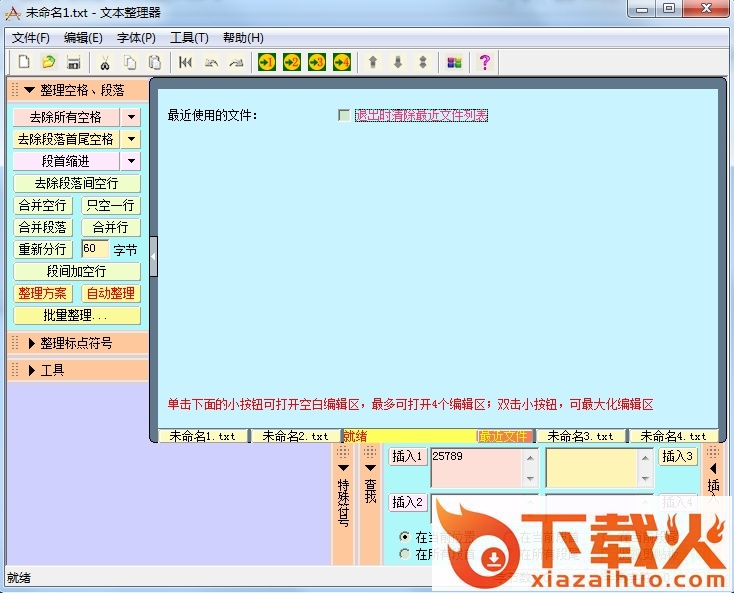The height and width of the screenshot is (593, 734).
Task: Click the 插入1 button
Action: [x=407, y=457]
